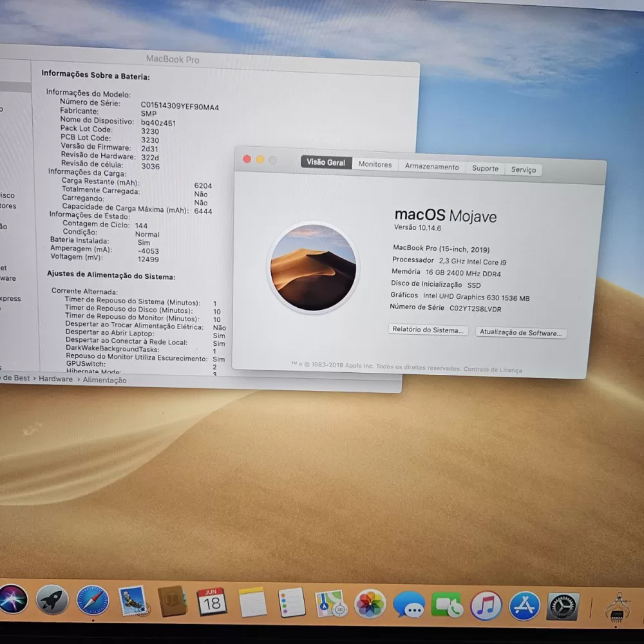Image resolution: width=644 pixels, height=644 pixels.
Task: Click the MacBook Pro window title
Action: (x=173, y=59)
